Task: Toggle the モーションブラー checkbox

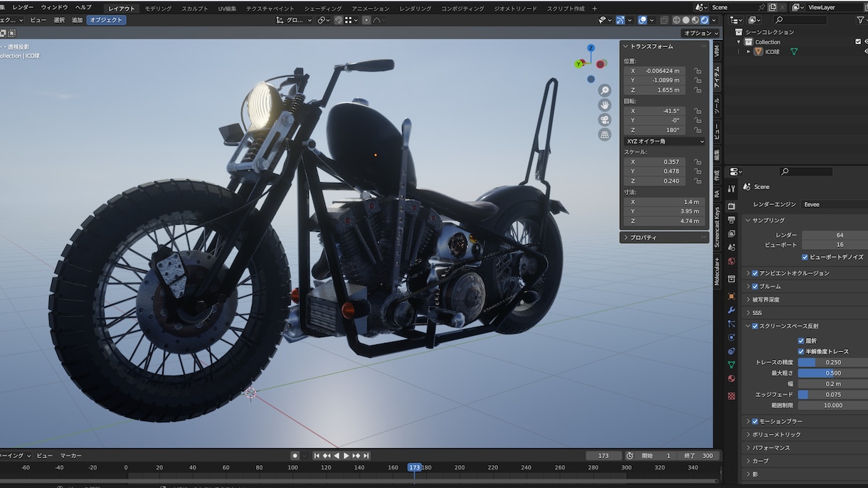Action: [755, 421]
